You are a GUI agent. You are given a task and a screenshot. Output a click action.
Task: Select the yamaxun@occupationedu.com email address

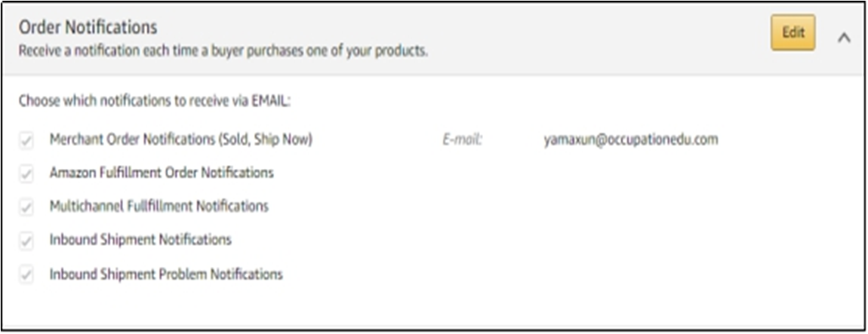pos(630,139)
